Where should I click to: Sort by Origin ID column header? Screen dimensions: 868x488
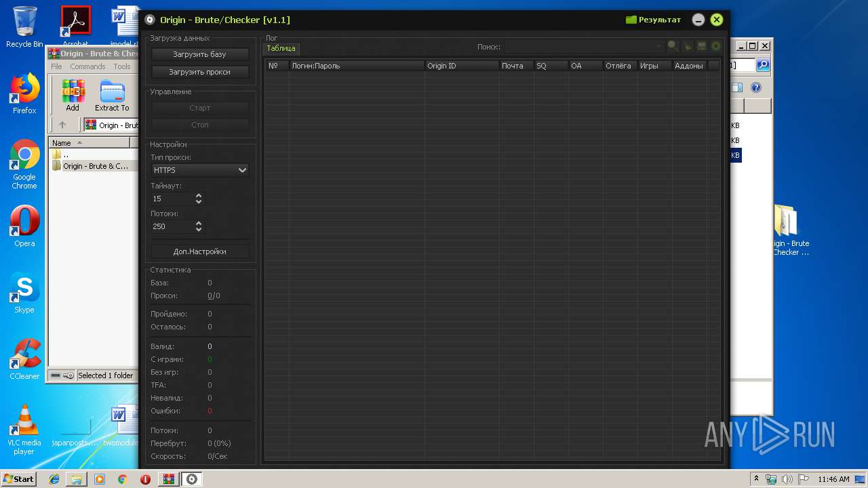(462, 66)
